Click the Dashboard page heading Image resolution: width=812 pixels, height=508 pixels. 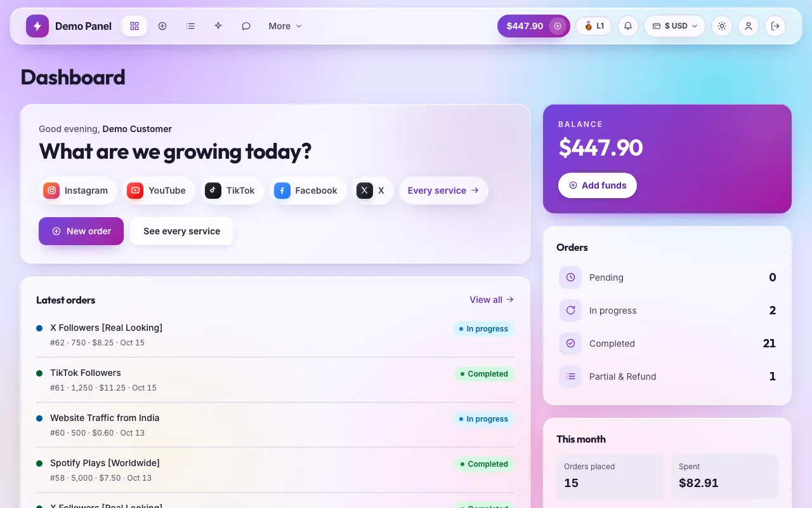tap(73, 77)
